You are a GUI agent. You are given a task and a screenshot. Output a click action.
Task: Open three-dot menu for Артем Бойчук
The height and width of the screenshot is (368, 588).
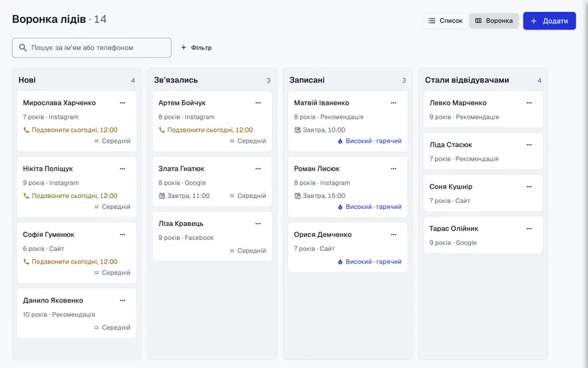click(x=258, y=103)
